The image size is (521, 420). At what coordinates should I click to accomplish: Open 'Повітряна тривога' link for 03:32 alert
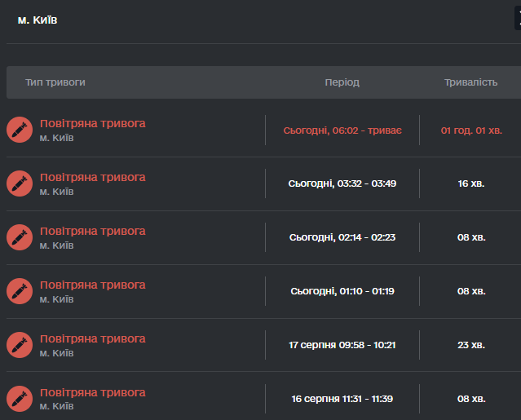pos(93,178)
